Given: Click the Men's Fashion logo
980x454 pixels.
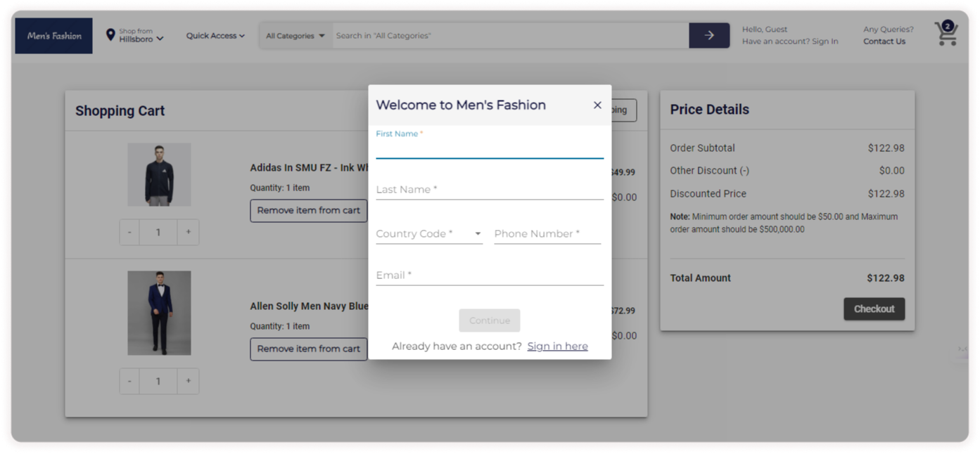Looking at the screenshot, I should click(54, 36).
